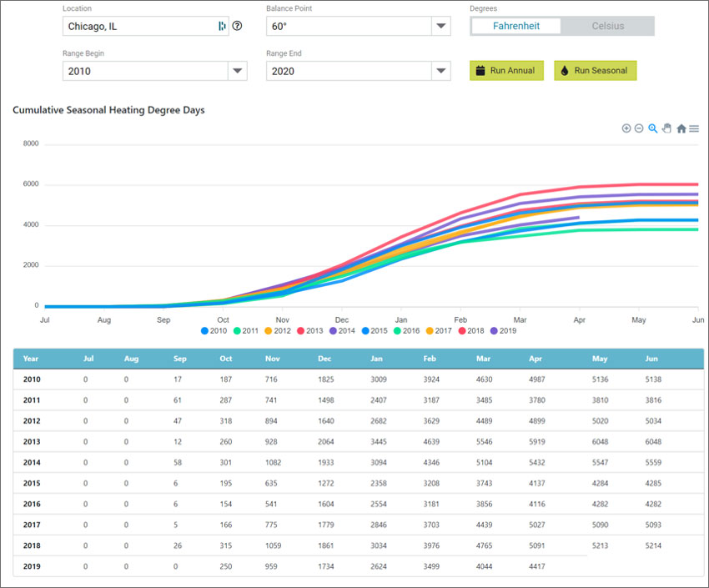Expand the Range End dropdown arrow
Image resolution: width=709 pixels, height=588 pixels.
click(x=441, y=71)
